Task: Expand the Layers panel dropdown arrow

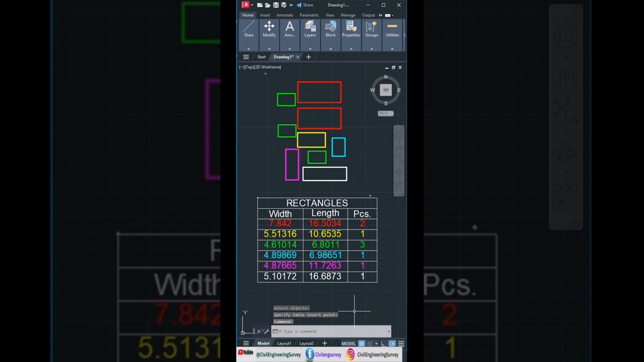Action: pos(310,49)
